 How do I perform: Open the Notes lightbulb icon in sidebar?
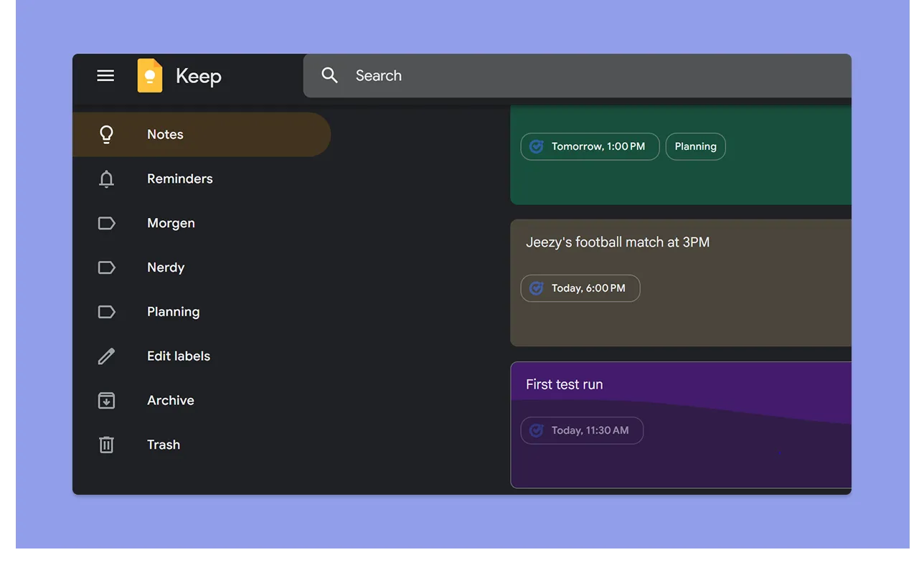[106, 134]
